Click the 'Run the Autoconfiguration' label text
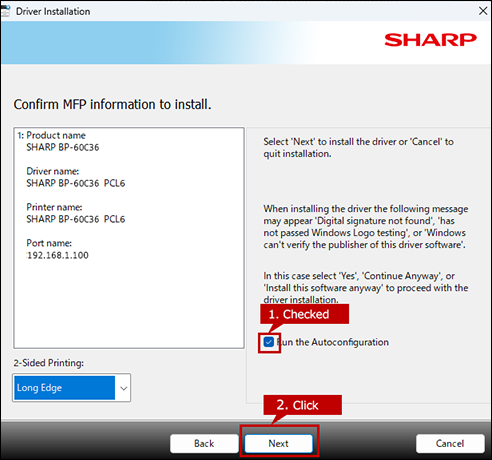Image resolution: width=492 pixels, height=460 pixels. (x=333, y=342)
